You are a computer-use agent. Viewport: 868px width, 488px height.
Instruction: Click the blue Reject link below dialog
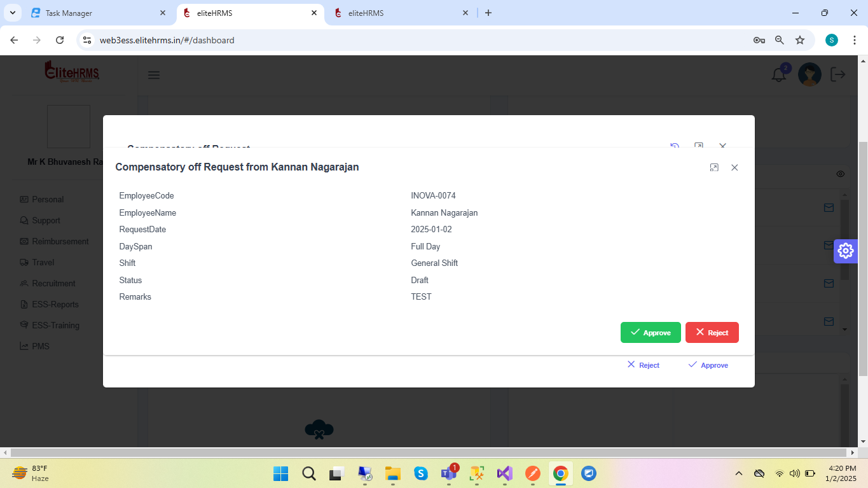tap(643, 365)
